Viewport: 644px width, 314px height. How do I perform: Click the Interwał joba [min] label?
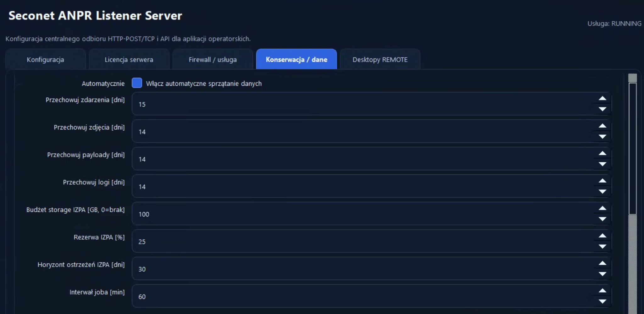[x=97, y=292]
